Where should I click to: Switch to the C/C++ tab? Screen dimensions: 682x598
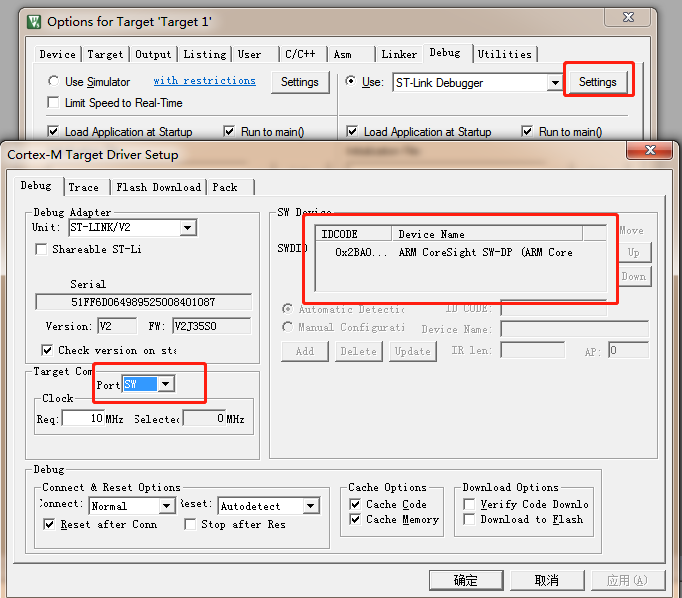pyautogui.click(x=303, y=54)
